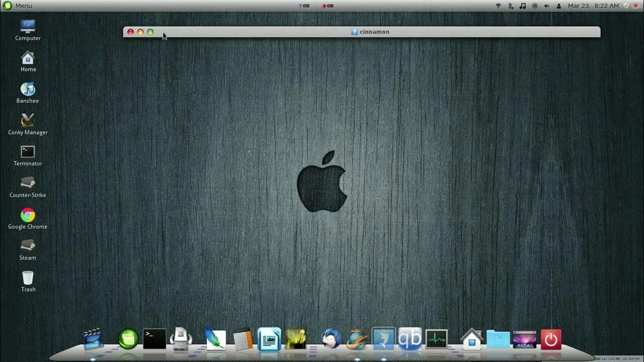Launch the LibreOffice document icon in dock

[269, 339]
